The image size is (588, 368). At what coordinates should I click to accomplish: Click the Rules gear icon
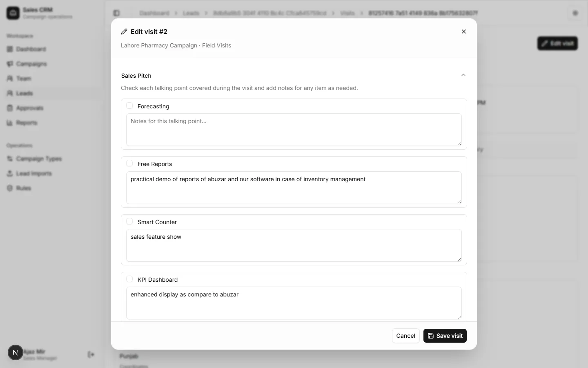[x=10, y=188]
